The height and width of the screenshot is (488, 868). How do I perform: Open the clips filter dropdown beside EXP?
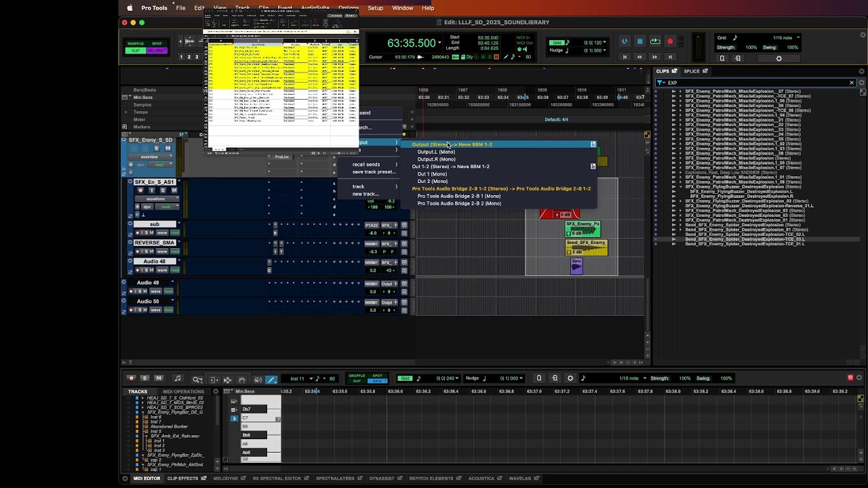click(661, 83)
